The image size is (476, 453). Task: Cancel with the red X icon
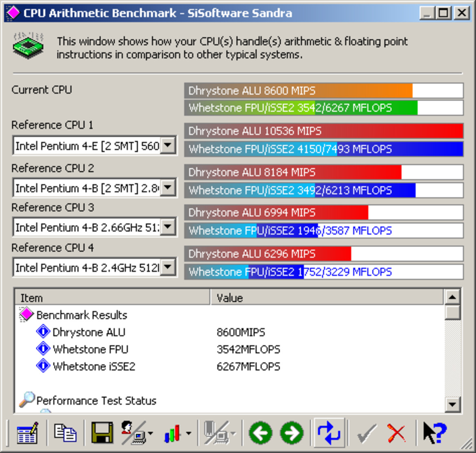click(x=397, y=433)
